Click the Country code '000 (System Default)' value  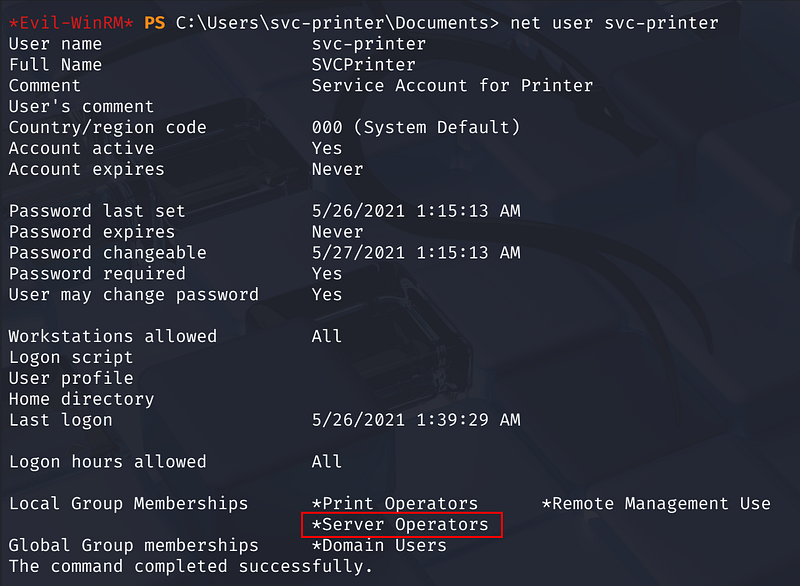click(x=416, y=128)
